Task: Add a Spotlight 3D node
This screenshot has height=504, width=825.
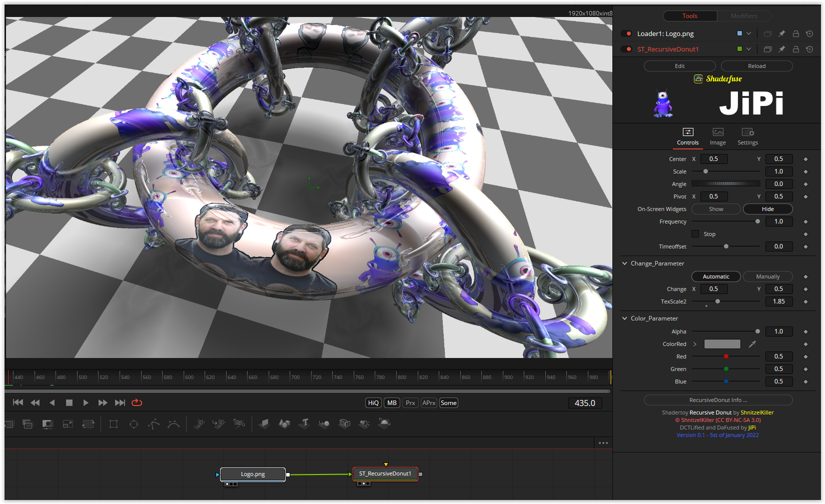Action: click(365, 424)
